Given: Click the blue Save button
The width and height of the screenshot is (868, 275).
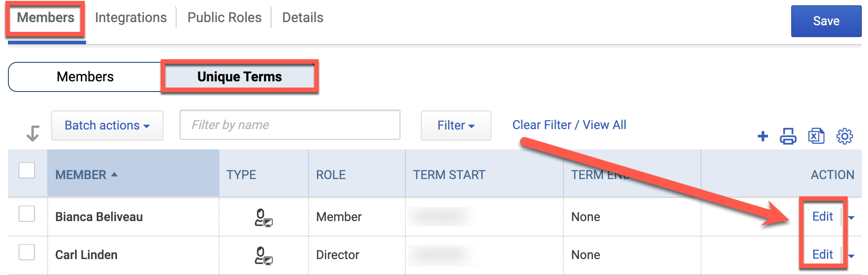Looking at the screenshot, I should pyautogui.click(x=826, y=21).
